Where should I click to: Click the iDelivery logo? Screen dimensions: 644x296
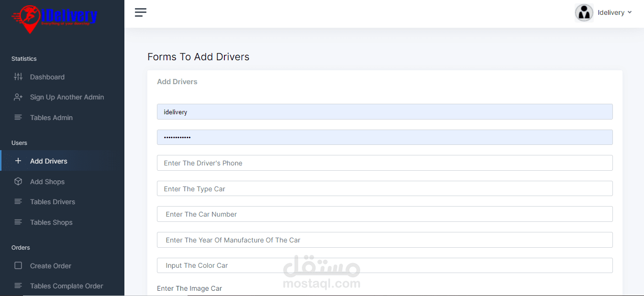[55, 19]
